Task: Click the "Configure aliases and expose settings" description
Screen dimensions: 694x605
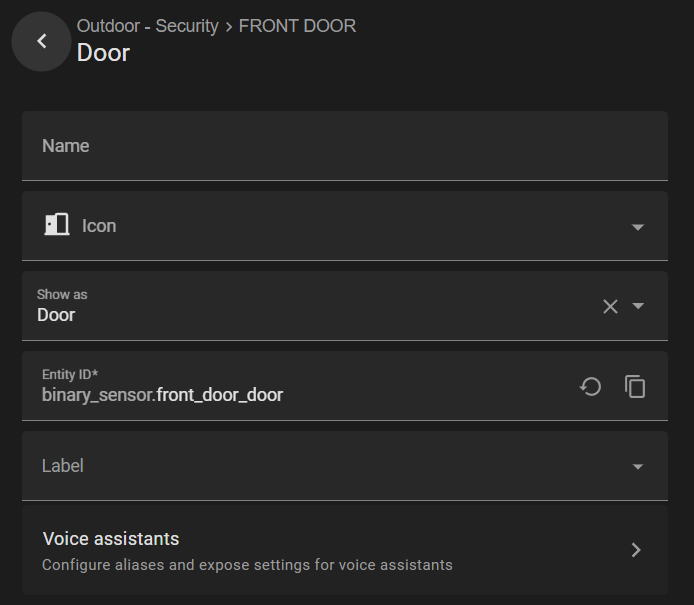Action: (x=247, y=565)
